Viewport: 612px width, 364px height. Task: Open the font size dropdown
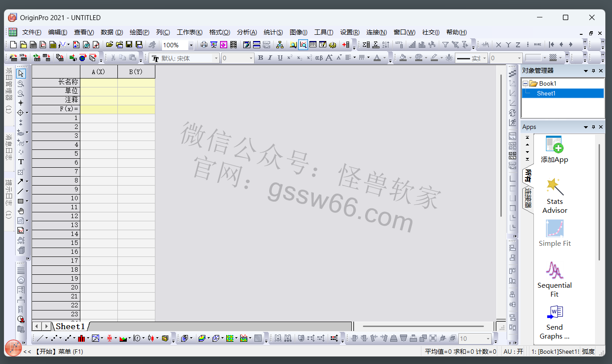251,58
